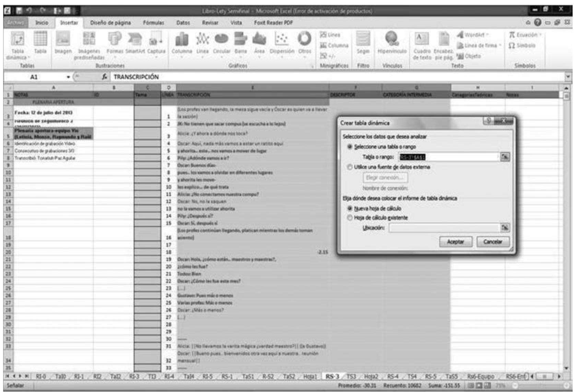The width and height of the screenshot is (574, 392).
Task: Expand the formula bar
Action: pos(569,77)
